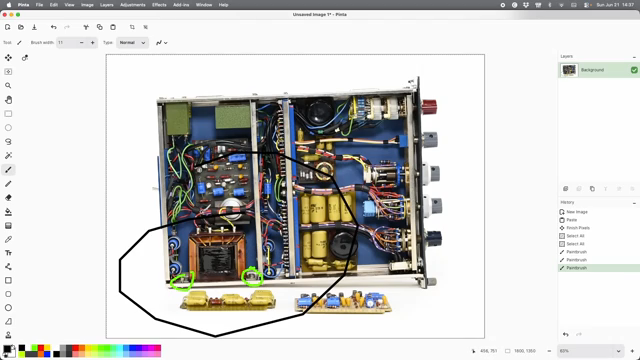Collapse the History panel
The height and width of the screenshot is (360, 640).
[x=634, y=203]
